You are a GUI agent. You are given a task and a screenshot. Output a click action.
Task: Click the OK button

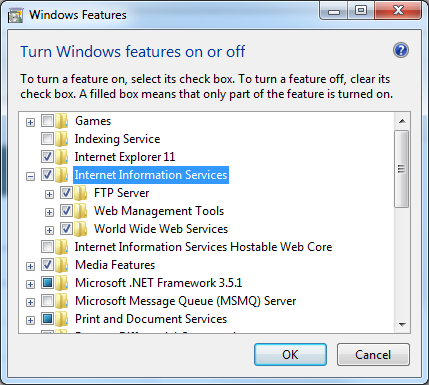[x=290, y=355]
